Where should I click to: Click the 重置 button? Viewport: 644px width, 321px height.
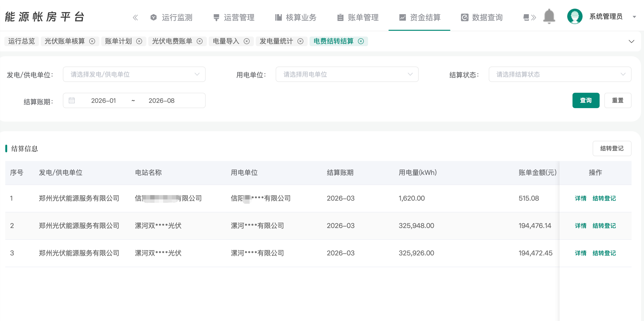pyautogui.click(x=618, y=100)
